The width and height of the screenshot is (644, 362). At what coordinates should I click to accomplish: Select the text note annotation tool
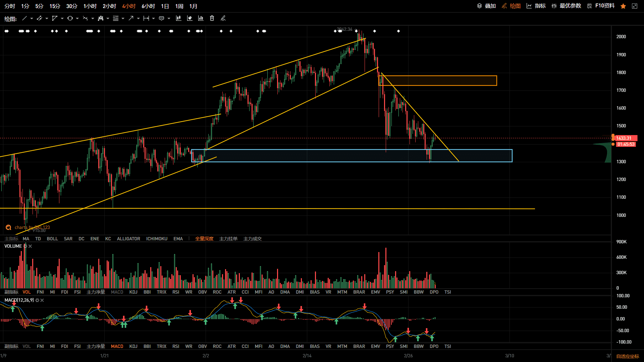click(x=161, y=18)
